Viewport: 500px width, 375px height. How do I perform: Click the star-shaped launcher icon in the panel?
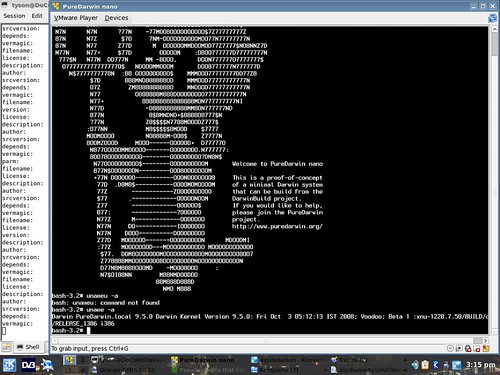pos(48,365)
